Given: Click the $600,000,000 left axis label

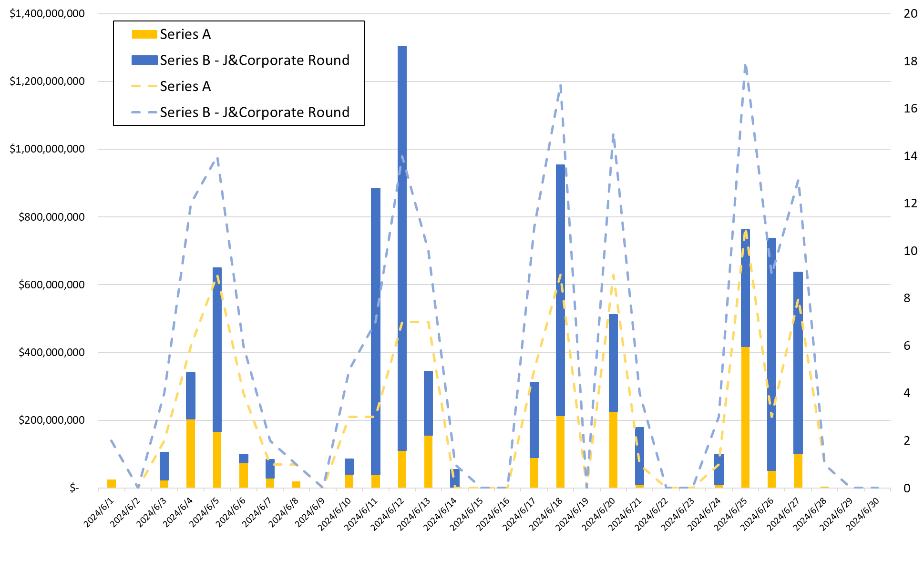Looking at the screenshot, I should pos(51,285).
